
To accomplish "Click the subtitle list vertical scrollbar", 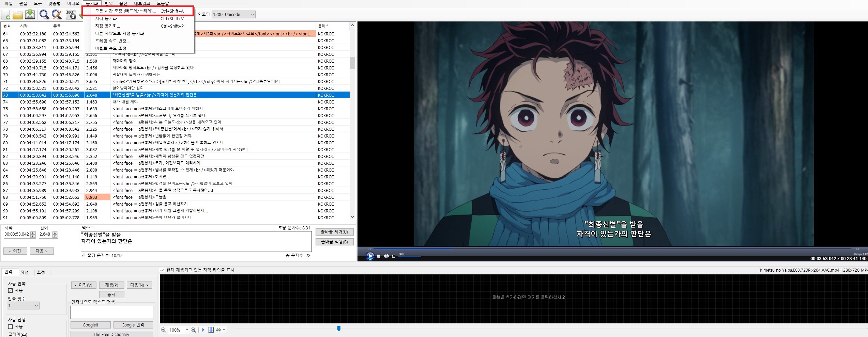I will [x=352, y=121].
